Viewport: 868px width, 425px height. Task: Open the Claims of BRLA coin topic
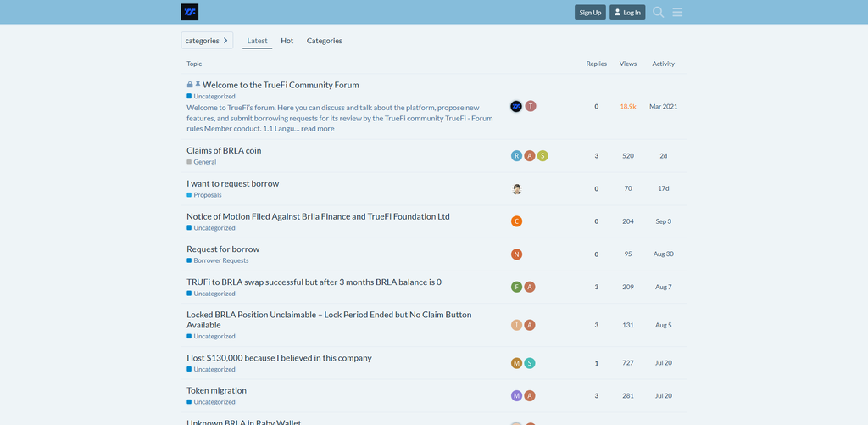tap(224, 151)
